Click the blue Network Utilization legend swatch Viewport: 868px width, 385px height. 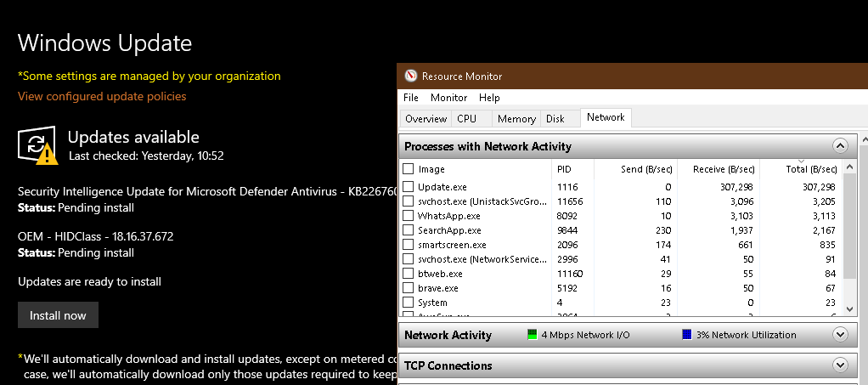[687, 335]
